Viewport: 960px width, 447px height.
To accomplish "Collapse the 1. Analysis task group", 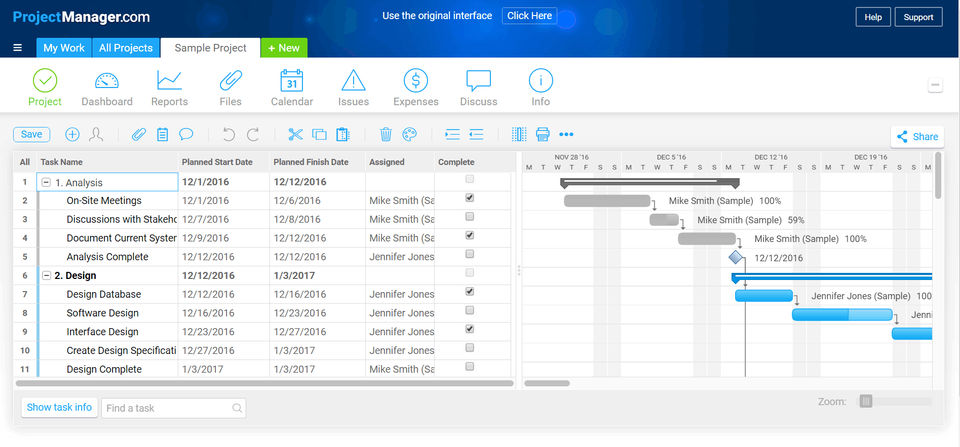I will click(x=46, y=182).
